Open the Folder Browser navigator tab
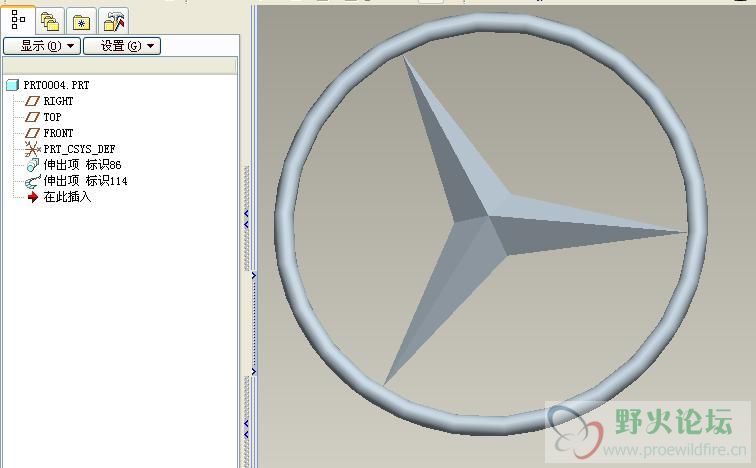The height and width of the screenshot is (468, 756). (50, 22)
